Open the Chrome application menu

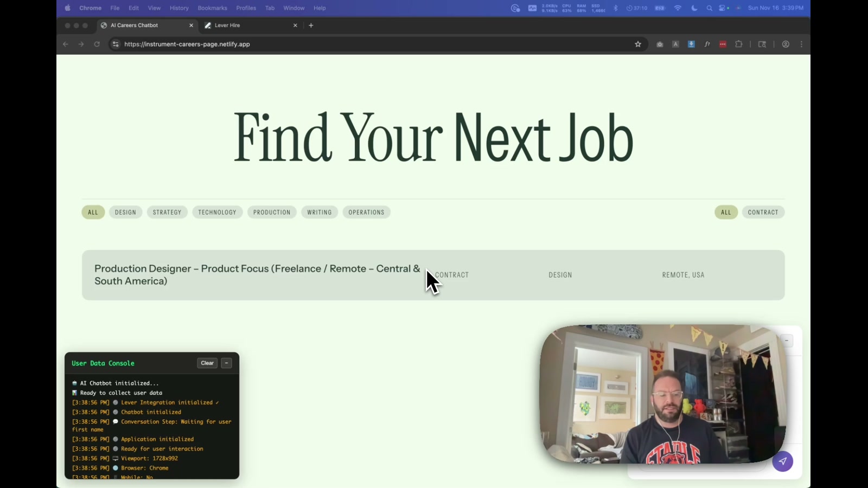[x=90, y=8]
